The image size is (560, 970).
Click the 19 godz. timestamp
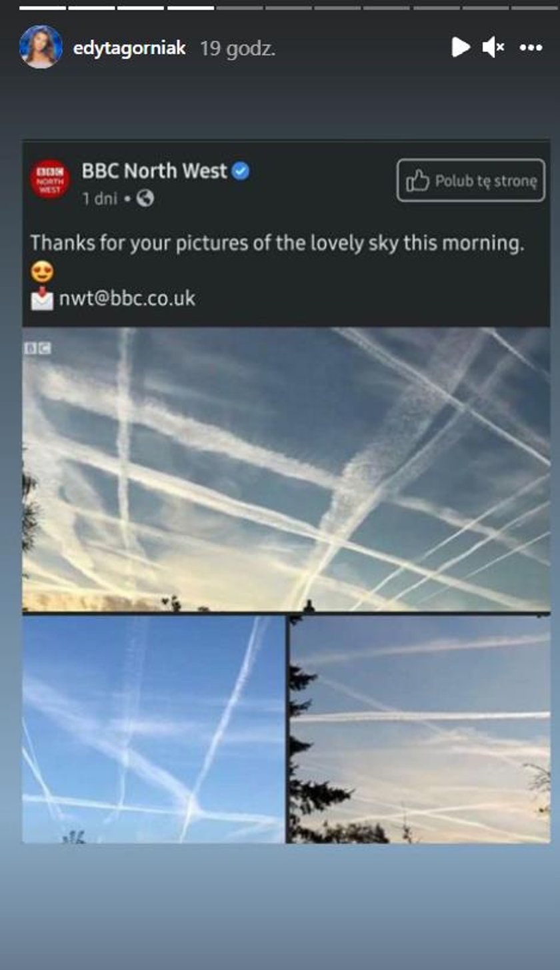pos(237,49)
